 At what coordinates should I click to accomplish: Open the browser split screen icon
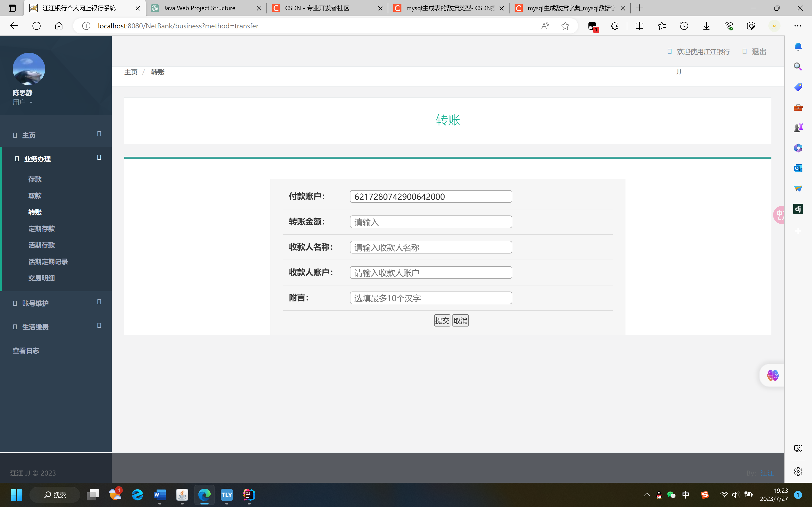[639, 26]
